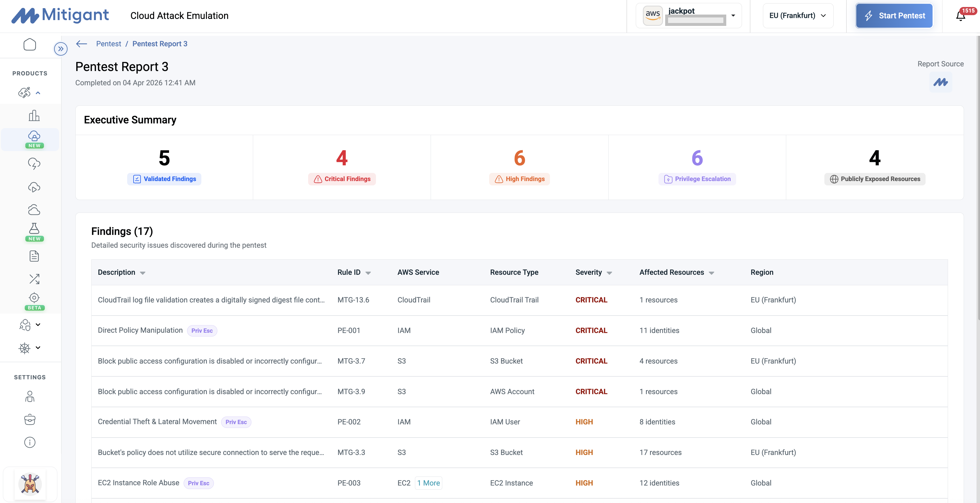Open the home icon in sidebar
The image size is (980, 503).
(x=30, y=45)
